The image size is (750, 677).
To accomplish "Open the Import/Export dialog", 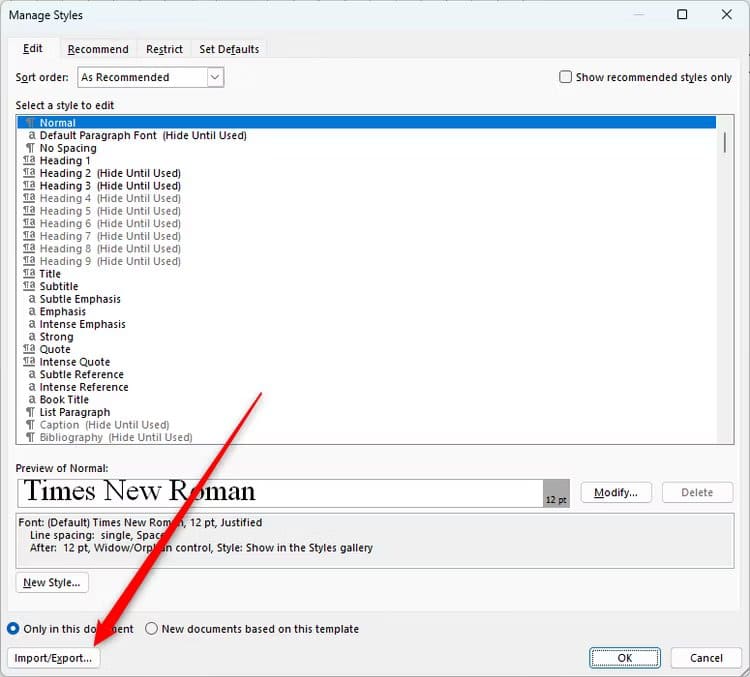I will pyautogui.click(x=54, y=658).
